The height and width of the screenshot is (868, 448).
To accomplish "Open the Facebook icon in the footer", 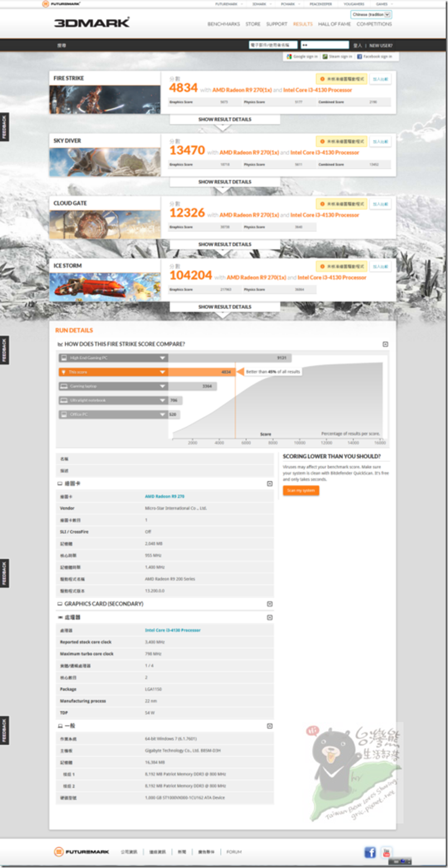I will [370, 852].
